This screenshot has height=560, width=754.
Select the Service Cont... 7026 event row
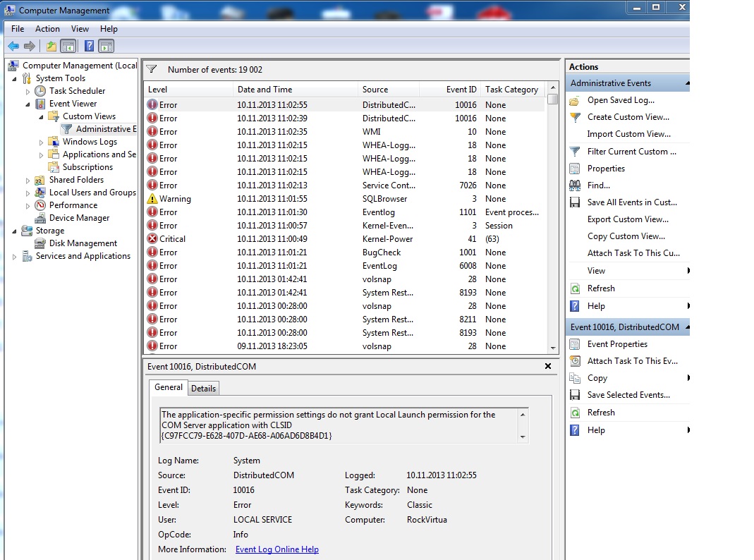click(x=345, y=185)
